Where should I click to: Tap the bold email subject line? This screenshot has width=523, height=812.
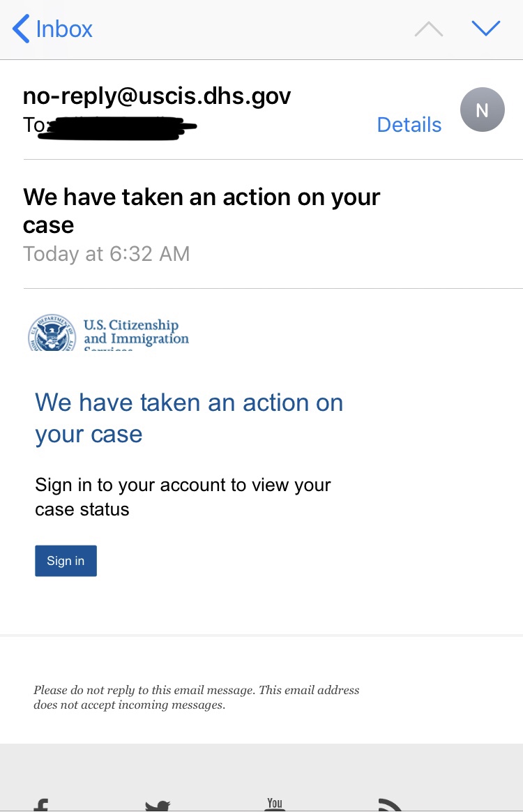pyautogui.click(x=202, y=211)
